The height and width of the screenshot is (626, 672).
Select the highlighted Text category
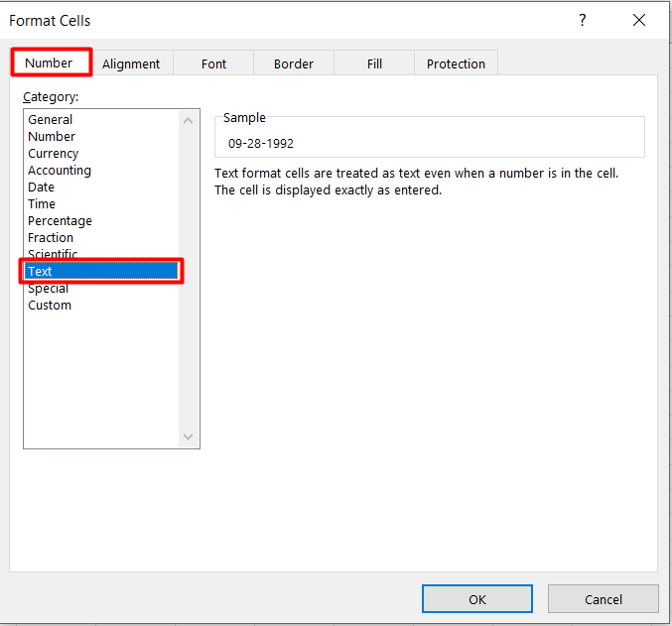(x=101, y=271)
